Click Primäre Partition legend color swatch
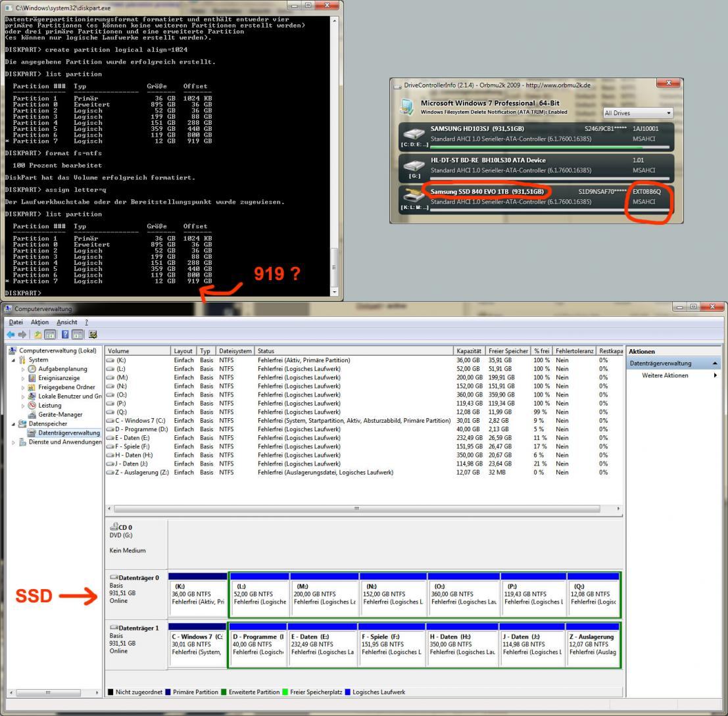 [168, 692]
